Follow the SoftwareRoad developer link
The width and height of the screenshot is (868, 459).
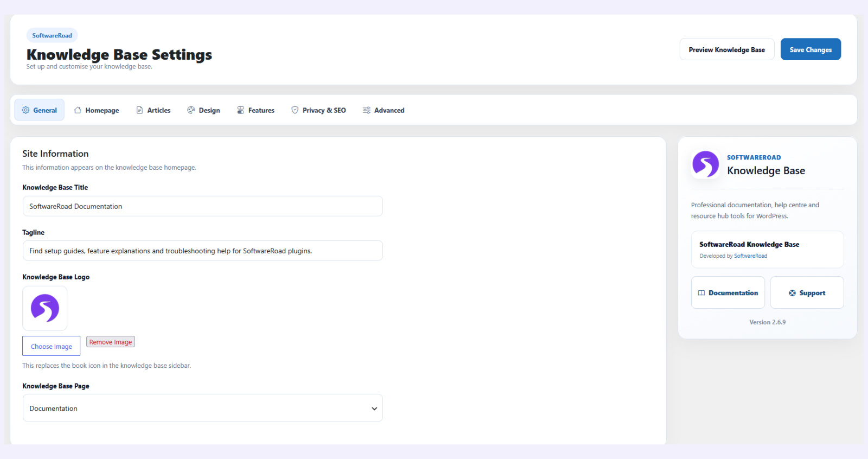click(x=750, y=256)
